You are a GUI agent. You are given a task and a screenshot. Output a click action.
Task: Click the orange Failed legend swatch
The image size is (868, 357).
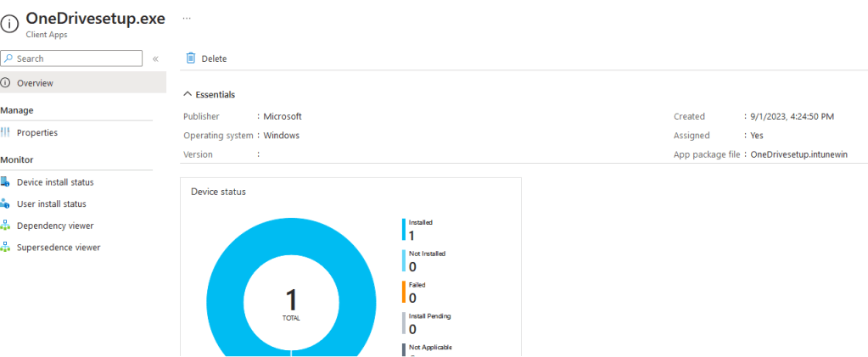pyautogui.click(x=404, y=293)
